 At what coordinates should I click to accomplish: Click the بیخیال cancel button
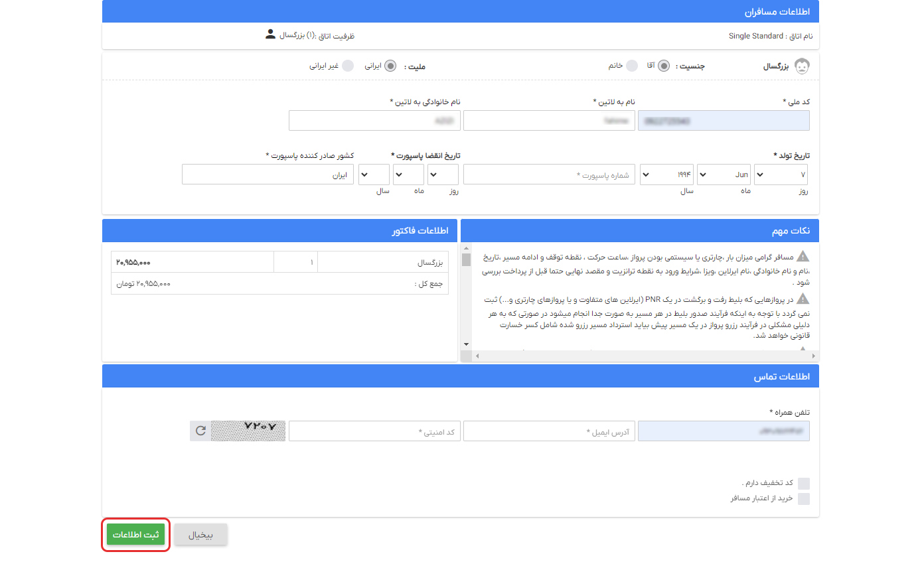(200, 534)
